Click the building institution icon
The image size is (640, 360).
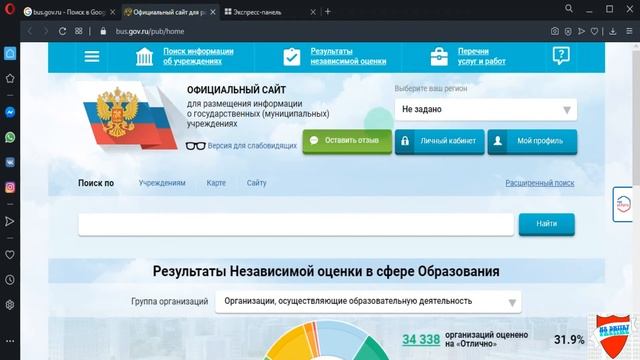pyautogui.click(x=144, y=56)
